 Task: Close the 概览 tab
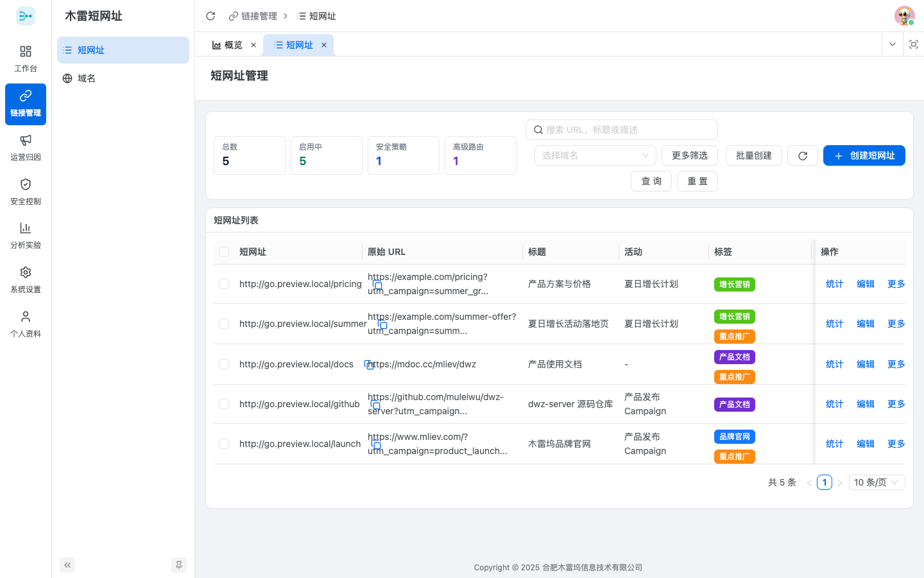coord(253,45)
